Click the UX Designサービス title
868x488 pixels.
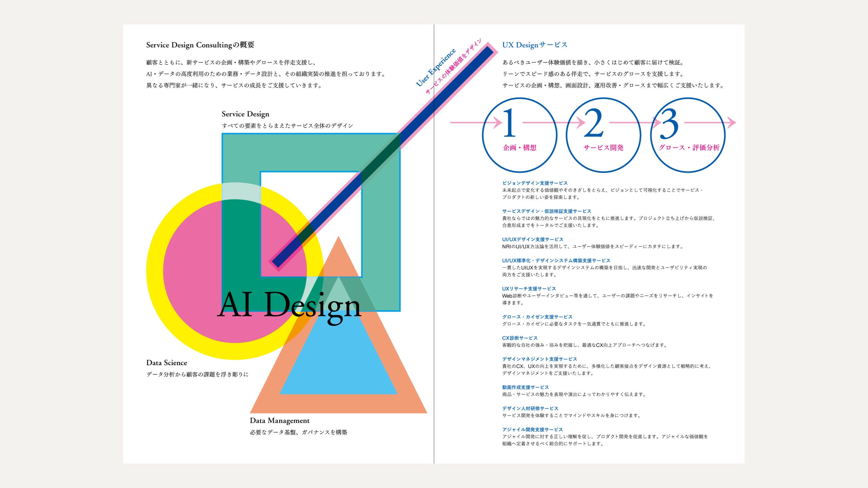[535, 45]
